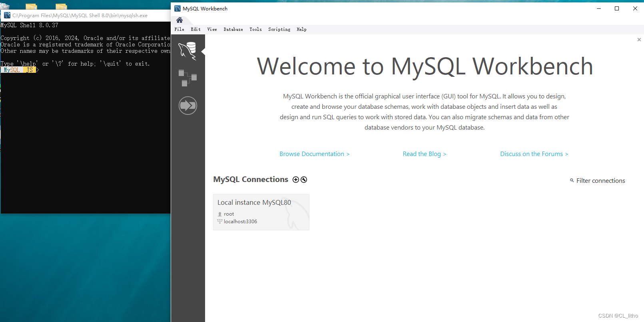Maximize the MySQL Workbench window
This screenshot has width=644, height=322.
617,8
